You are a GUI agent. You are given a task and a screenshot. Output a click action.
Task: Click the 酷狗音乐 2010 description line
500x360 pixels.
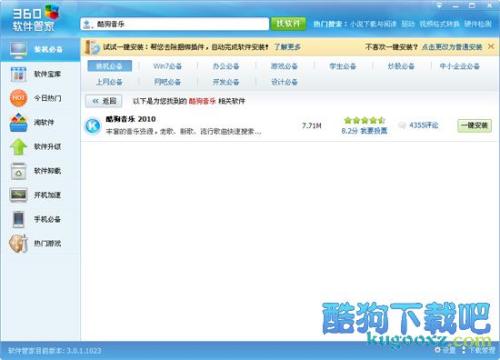click(x=183, y=132)
